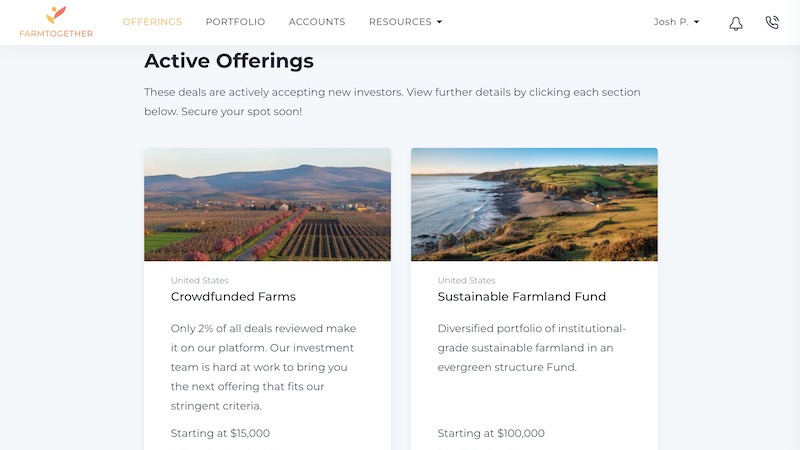The width and height of the screenshot is (800, 450).
Task: Go to the Offerings tab
Action: click(152, 22)
